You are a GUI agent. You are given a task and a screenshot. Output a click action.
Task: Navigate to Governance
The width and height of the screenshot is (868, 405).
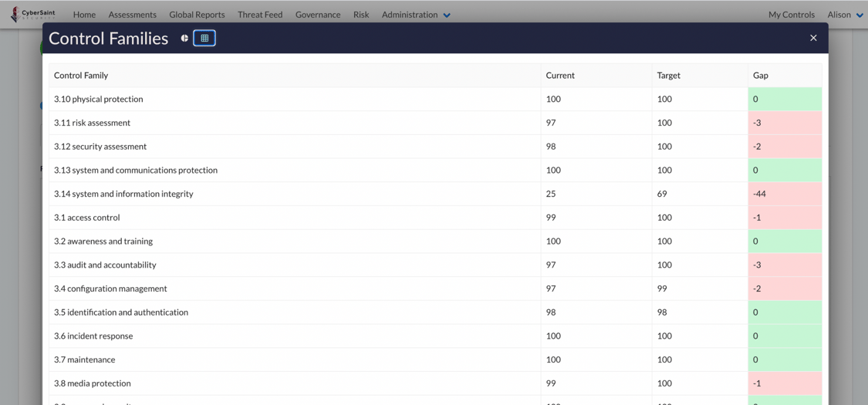point(318,15)
